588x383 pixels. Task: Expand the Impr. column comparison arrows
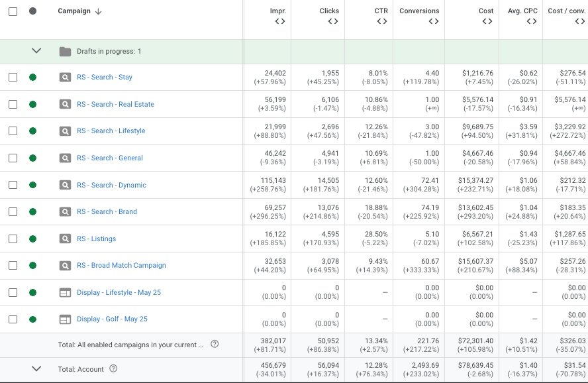click(280, 21)
